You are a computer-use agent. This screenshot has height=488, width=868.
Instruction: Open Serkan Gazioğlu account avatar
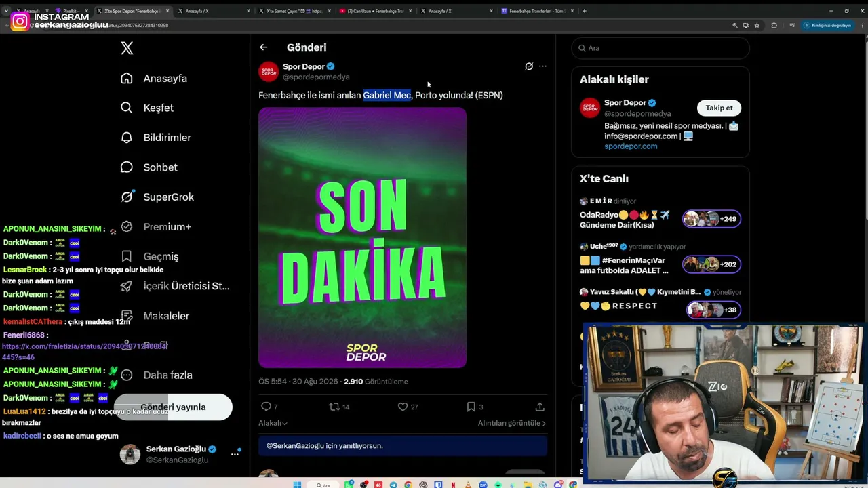(130, 454)
